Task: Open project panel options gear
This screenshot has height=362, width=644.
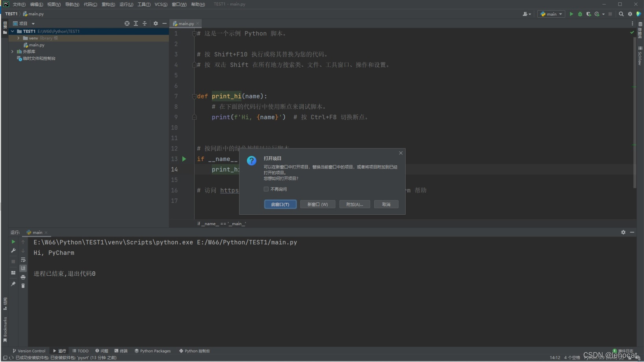Action: click(156, 24)
